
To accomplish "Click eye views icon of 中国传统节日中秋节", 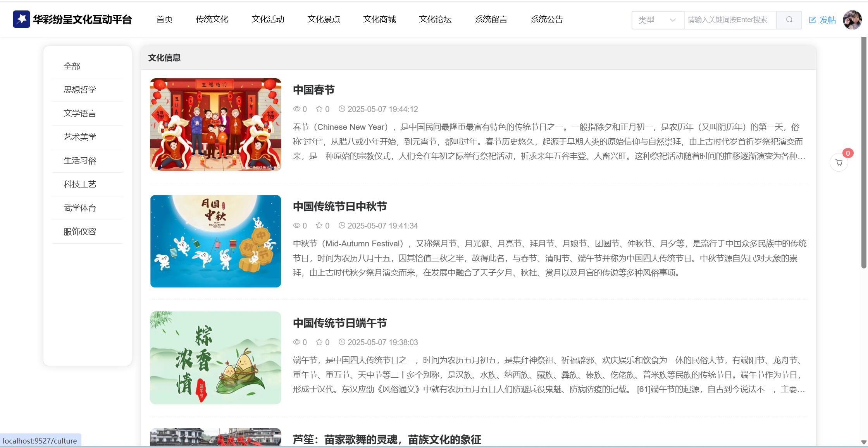I will pyautogui.click(x=296, y=225).
